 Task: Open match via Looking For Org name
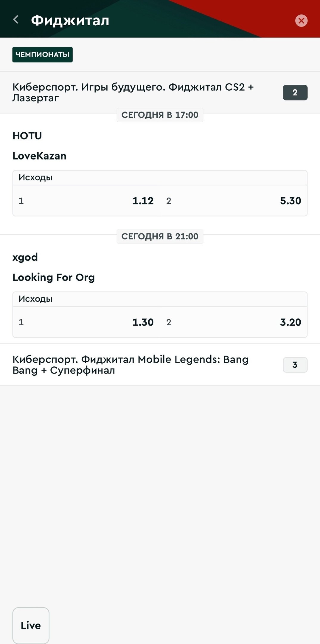pyautogui.click(x=54, y=277)
